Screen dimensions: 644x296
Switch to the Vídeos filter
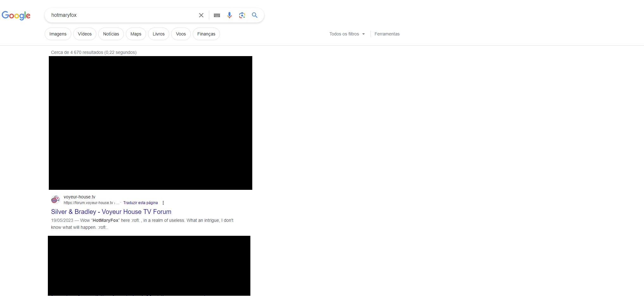click(85, 34)
